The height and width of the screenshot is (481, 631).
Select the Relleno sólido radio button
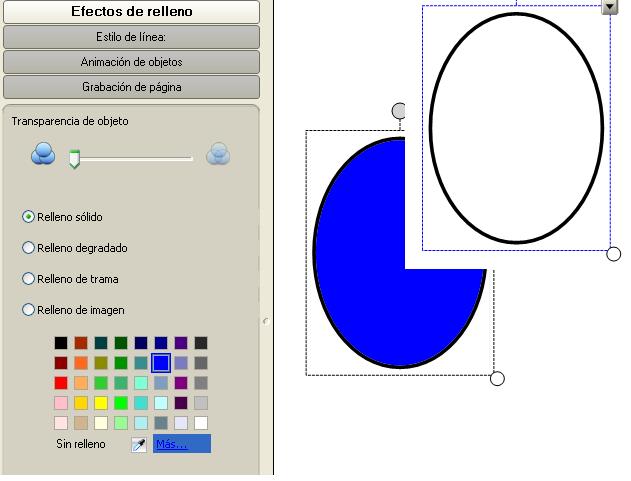coord(29,216)
